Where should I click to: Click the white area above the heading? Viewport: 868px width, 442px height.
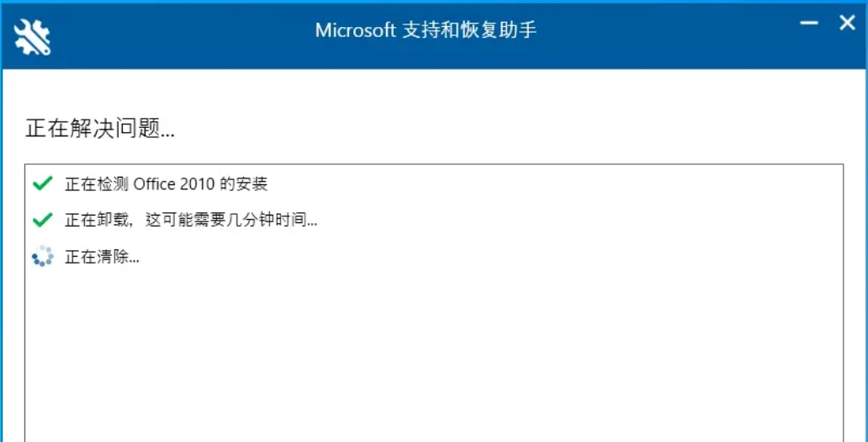point(434,92)
